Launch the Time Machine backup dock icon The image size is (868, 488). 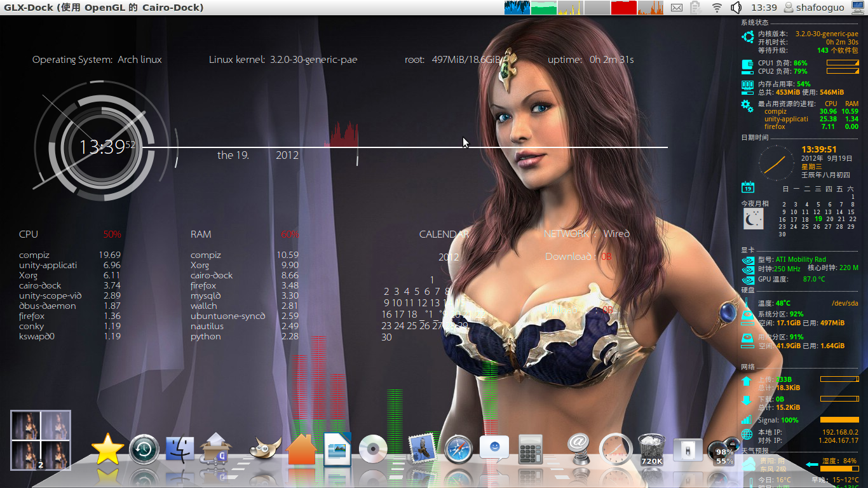point(144,450)
